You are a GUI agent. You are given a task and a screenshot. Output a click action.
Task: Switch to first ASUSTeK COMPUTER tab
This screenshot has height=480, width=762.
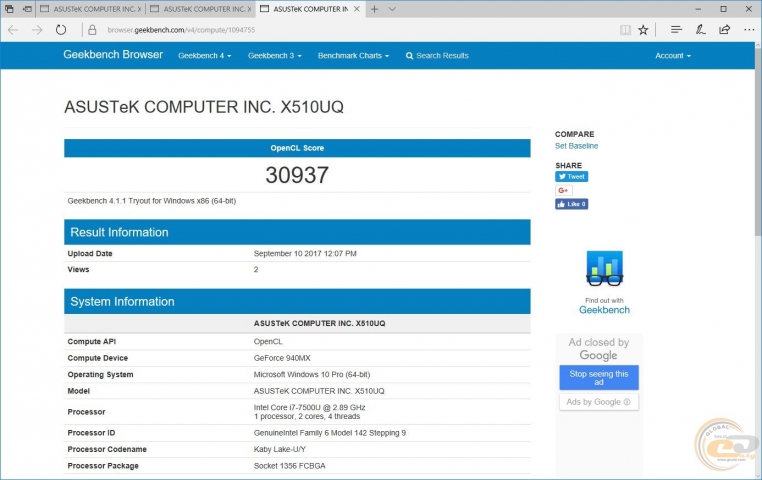pos(91,9)
